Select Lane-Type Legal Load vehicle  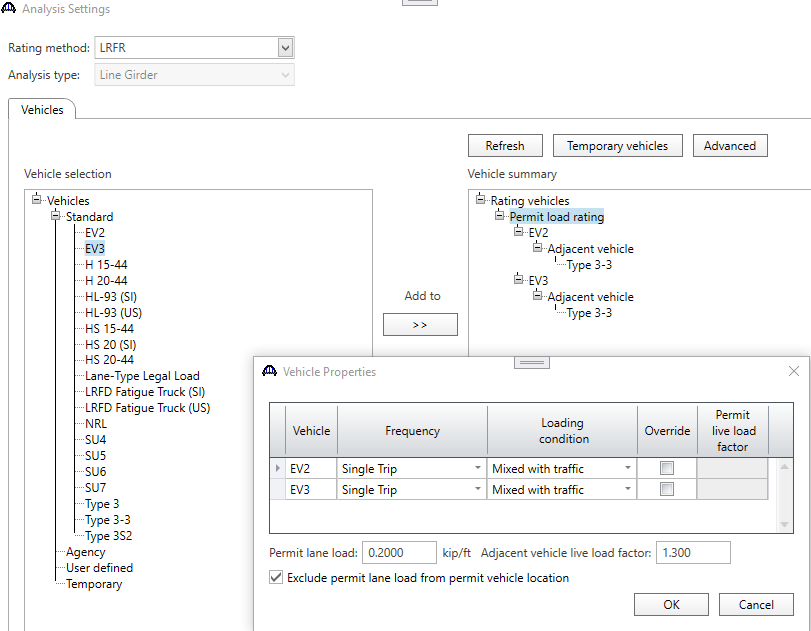click(x=142, y=376)
